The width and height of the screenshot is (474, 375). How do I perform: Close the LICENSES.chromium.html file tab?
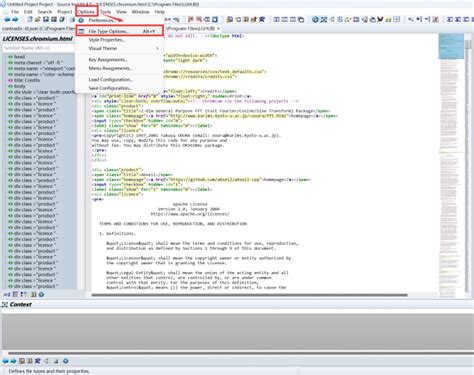coord(218,28)
